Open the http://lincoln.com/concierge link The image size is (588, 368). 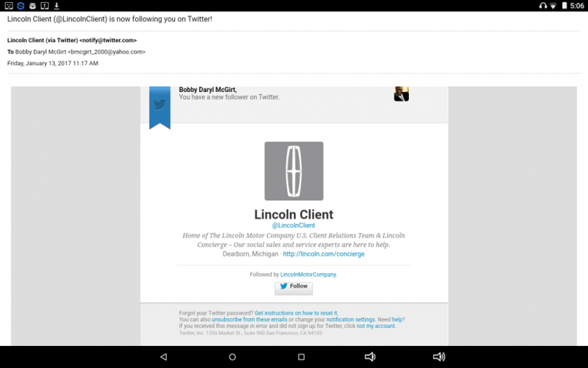[x=324, y=254]
